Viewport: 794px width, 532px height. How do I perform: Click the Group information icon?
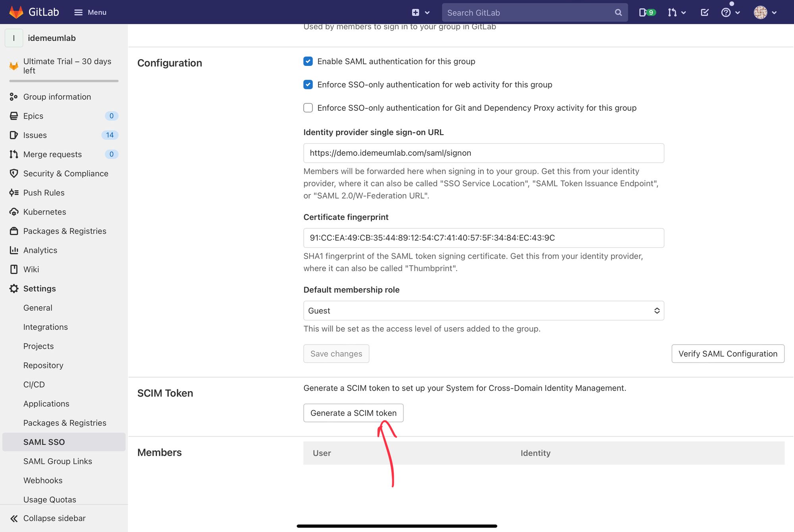pos(13,96)
